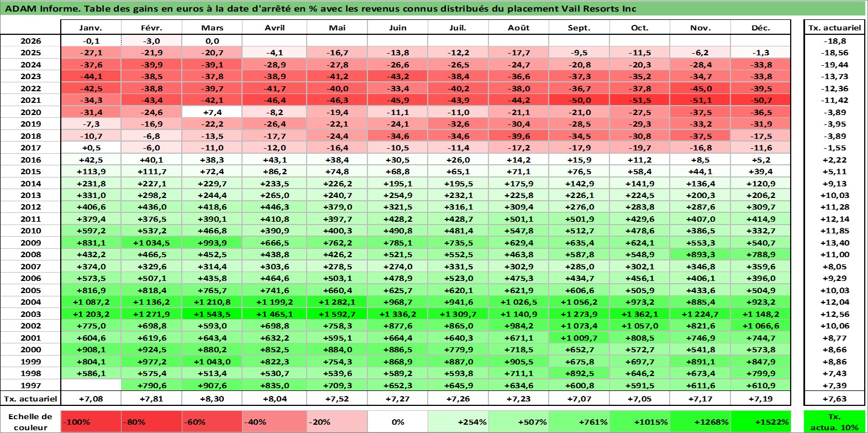Click the +507% color scale swatch
Screen dimensions: 868x433
click(x=518, y=421)
